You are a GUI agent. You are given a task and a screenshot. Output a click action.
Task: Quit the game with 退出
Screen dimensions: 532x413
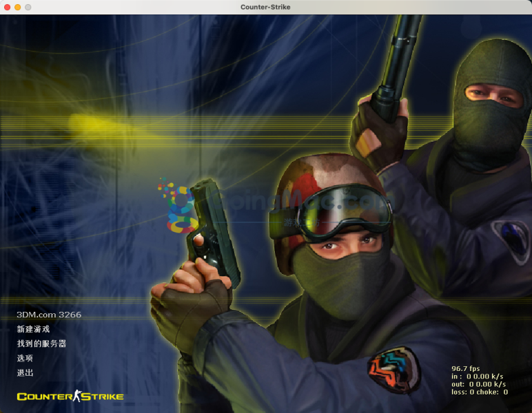pyautogui.click(x=25, y=372)
